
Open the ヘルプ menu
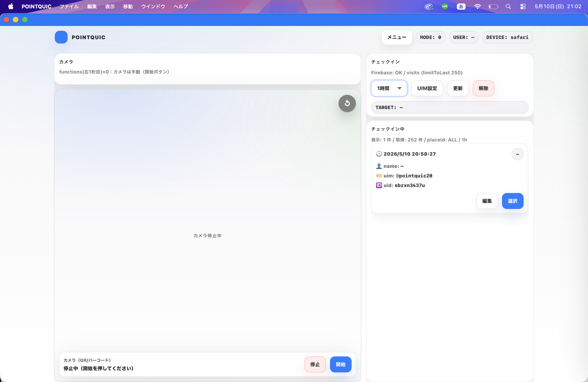pyautogui.click(x=181, y=6)
